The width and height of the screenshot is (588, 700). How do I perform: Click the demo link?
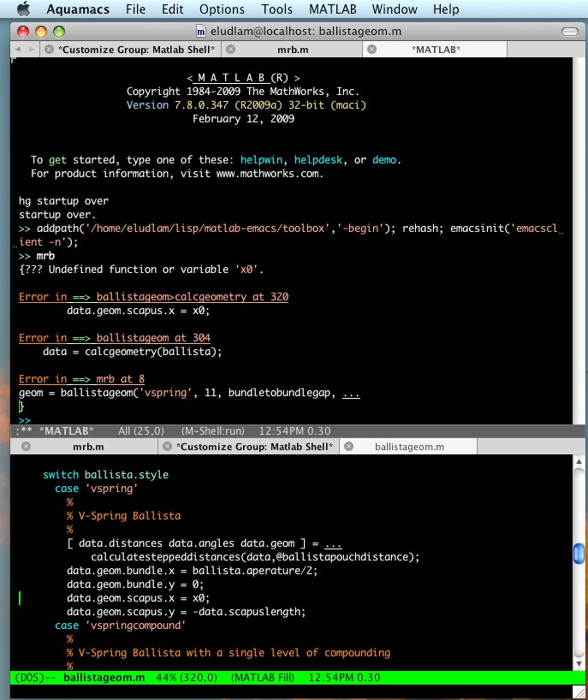point(384,160)
